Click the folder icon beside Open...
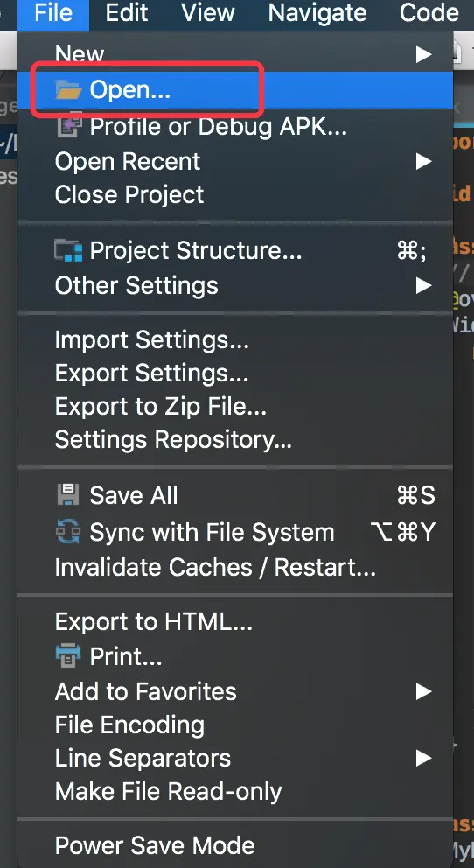 click(x=68, y=89)
